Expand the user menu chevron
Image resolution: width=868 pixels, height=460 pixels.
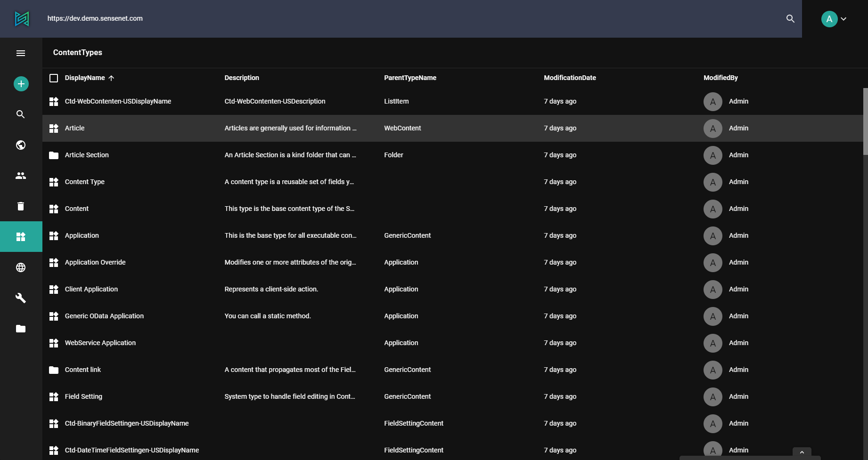click(843, 19)
